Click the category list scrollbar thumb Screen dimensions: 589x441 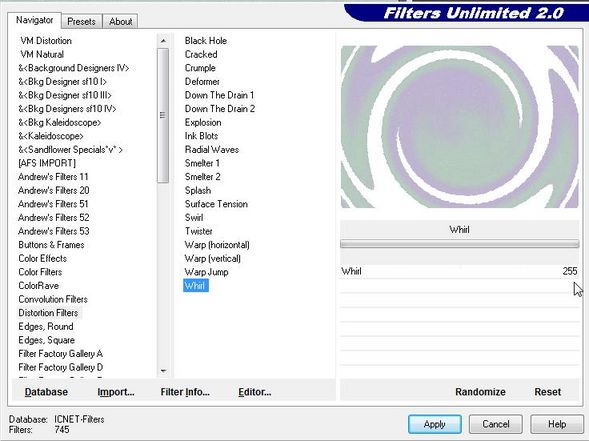(163, 115)
